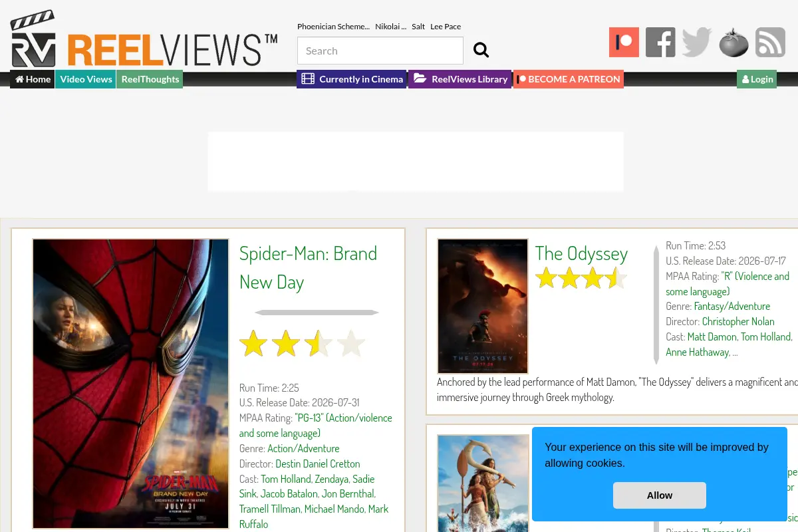Click the Moana poster thumbnail
798x532 pixels.
(x=483, y=483)
